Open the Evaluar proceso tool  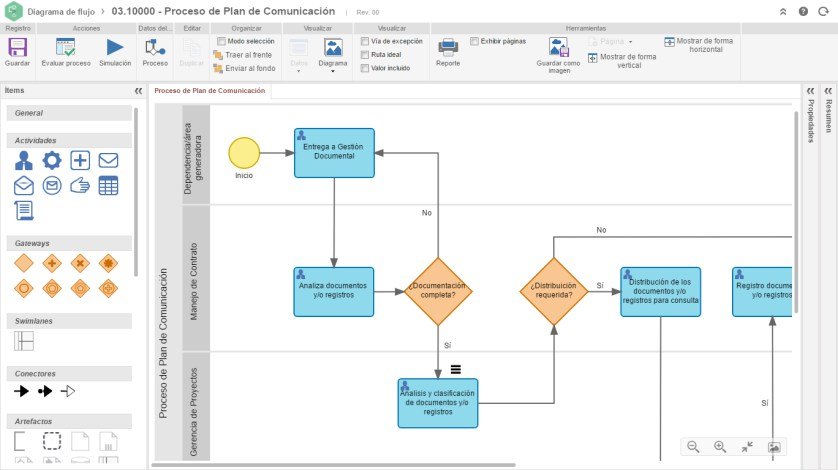point(66,48)
